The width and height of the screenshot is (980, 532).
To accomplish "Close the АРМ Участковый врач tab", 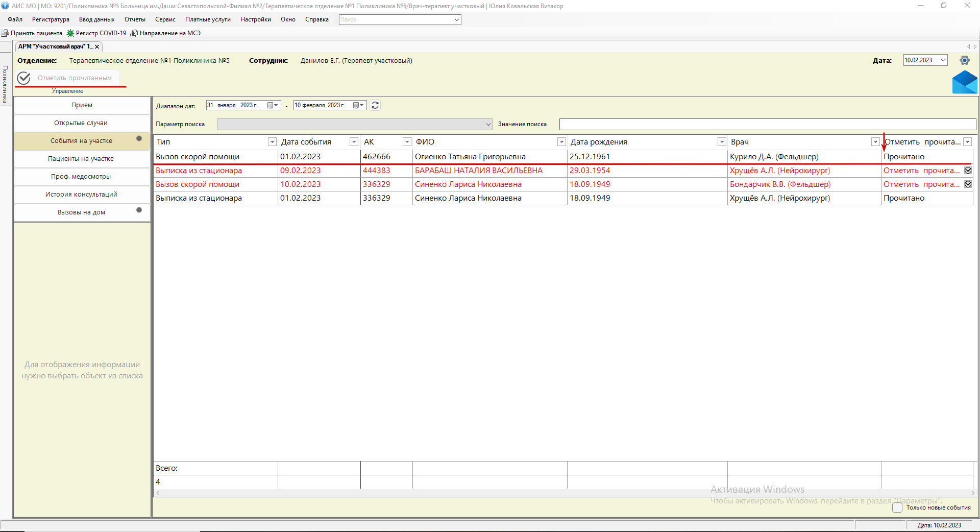I will [x=97, y=46].
